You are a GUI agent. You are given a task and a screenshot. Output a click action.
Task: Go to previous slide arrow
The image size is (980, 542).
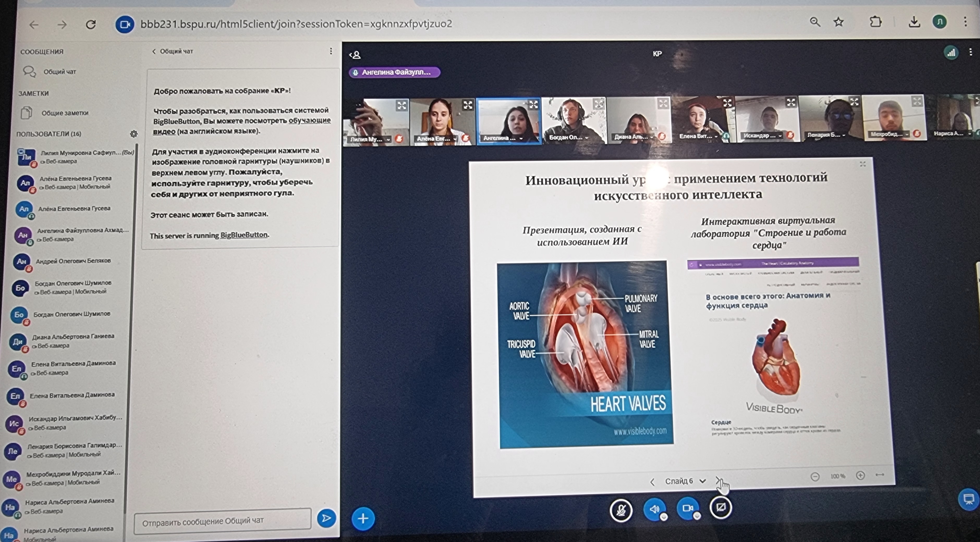pos(652,482)
